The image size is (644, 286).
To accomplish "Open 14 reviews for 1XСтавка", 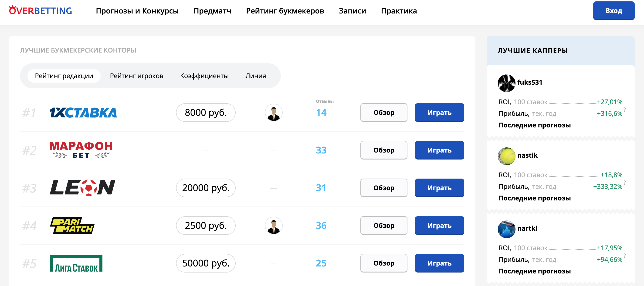I will [321, 113].
